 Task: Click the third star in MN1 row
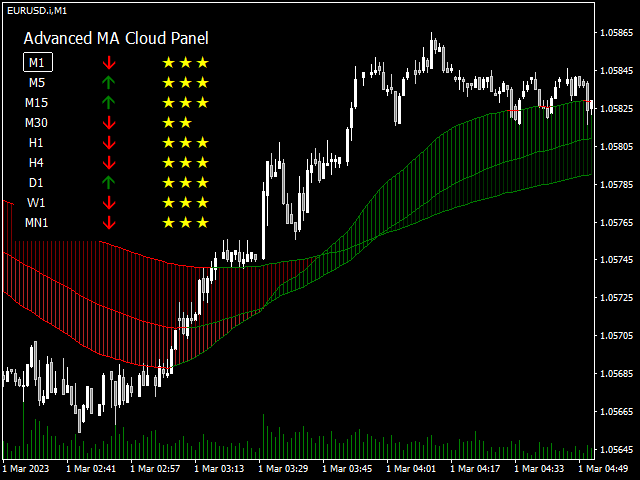pos(202,222)
